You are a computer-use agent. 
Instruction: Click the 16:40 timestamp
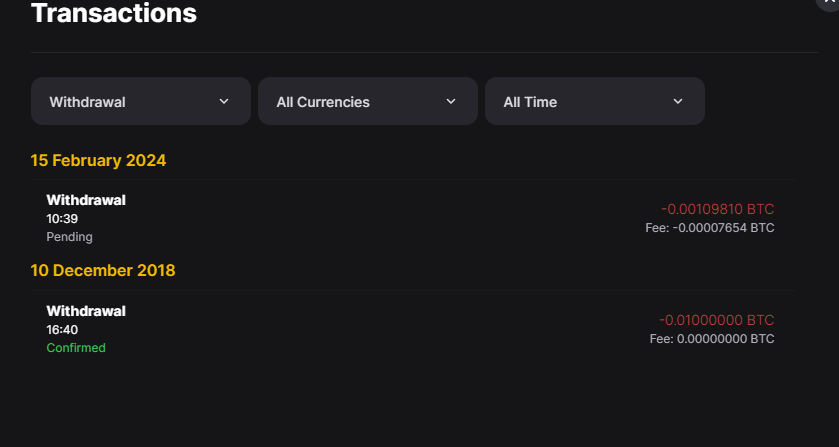pos(62,329)
